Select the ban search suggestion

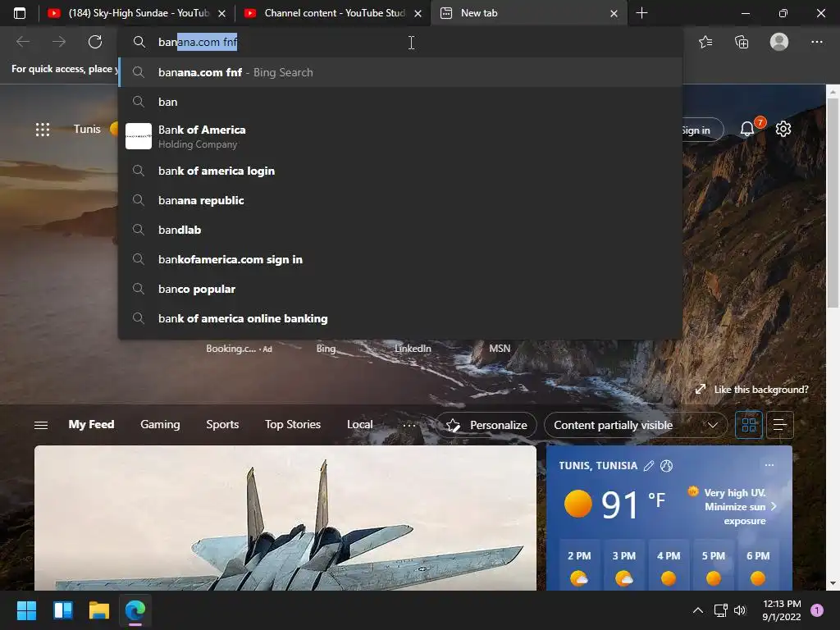(400, 102)
